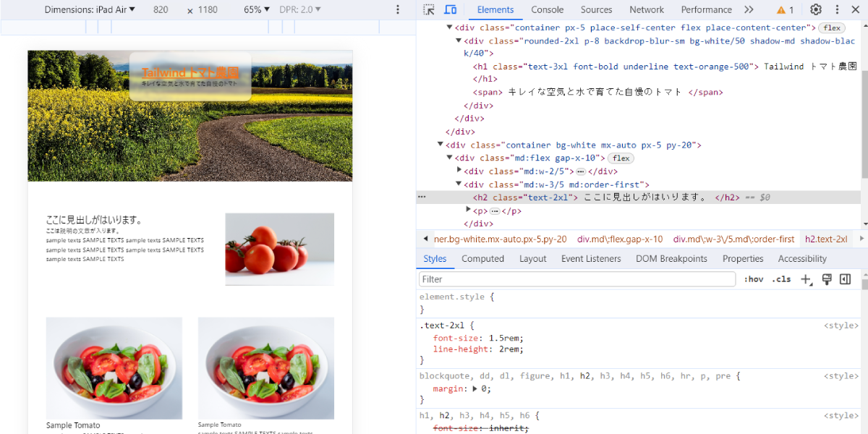Switch to the Sources tab
Image resolution: width=868 pixels, height=434 pixels.
[596, 9]
